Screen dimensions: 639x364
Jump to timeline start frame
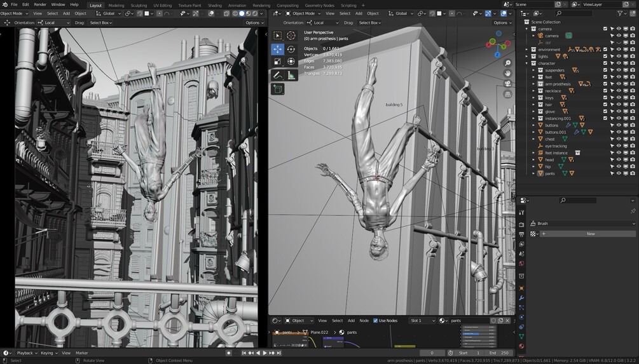[244, 353]
